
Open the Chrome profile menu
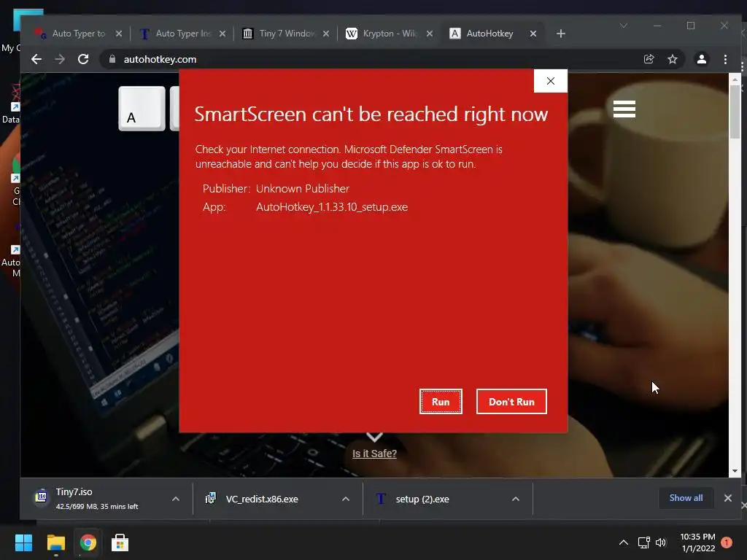pyautogui.click(x=701, y=59)
